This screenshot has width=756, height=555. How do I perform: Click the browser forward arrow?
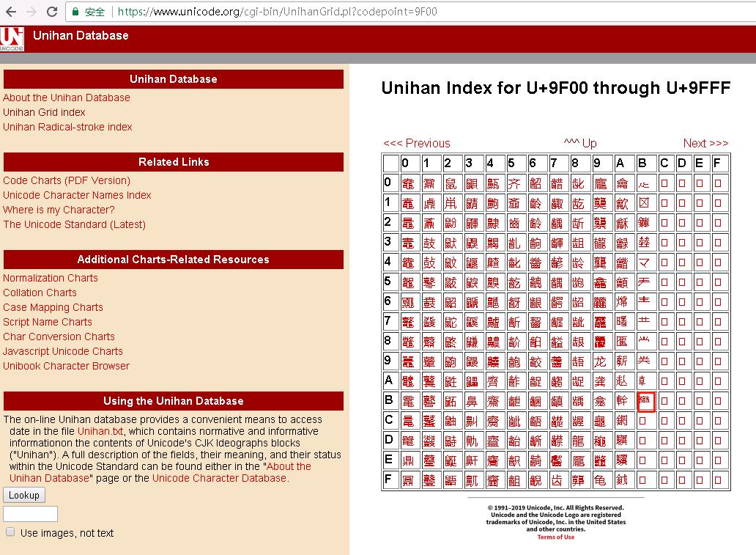click(x=31, y=12)
